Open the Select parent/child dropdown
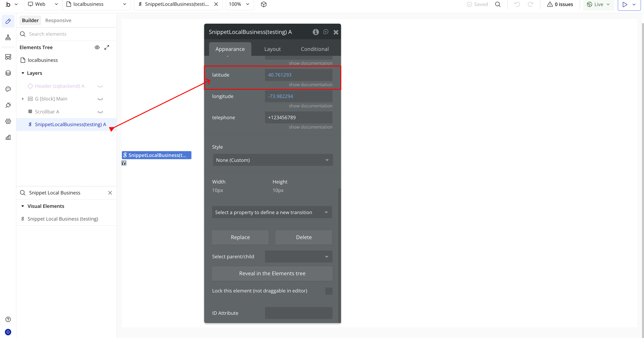 pyautogui.click(x=299, y=257)
